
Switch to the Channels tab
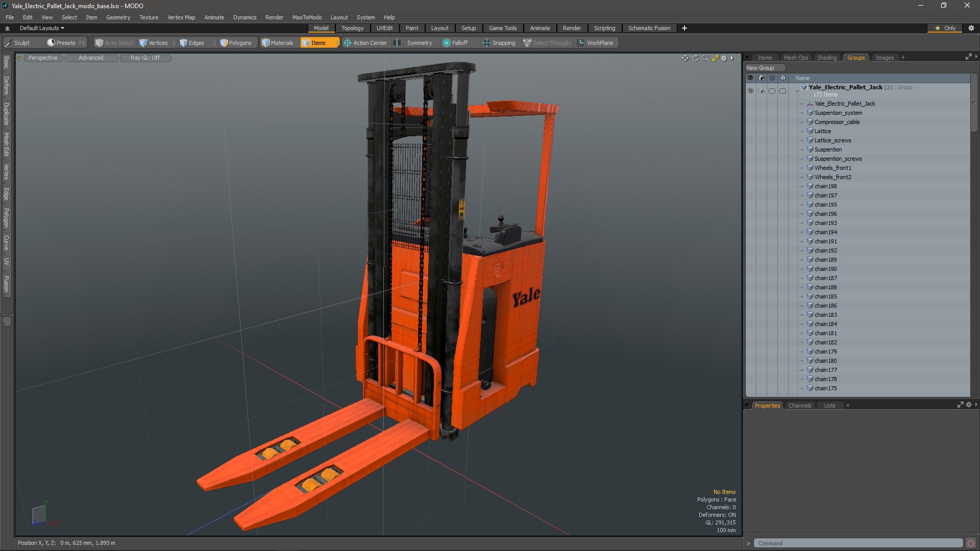pos(799,406)
